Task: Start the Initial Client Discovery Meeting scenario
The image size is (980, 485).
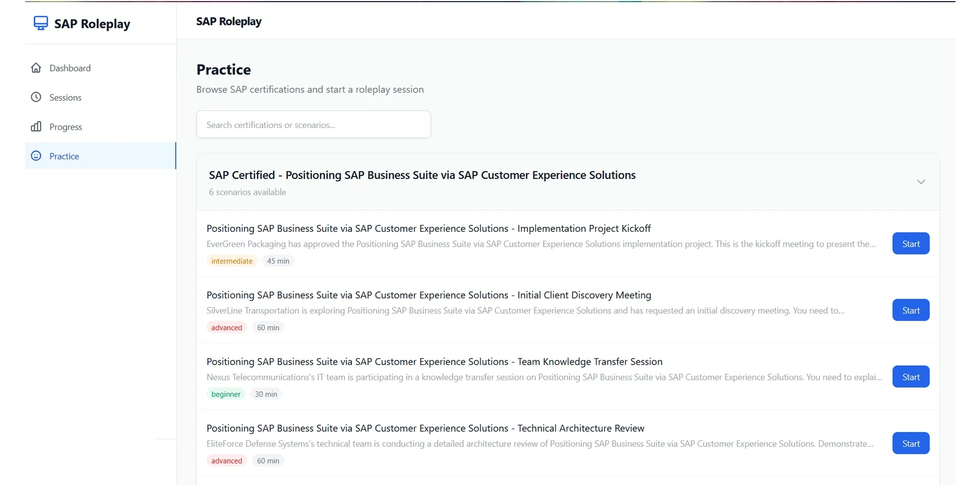Action: (911, 310)
